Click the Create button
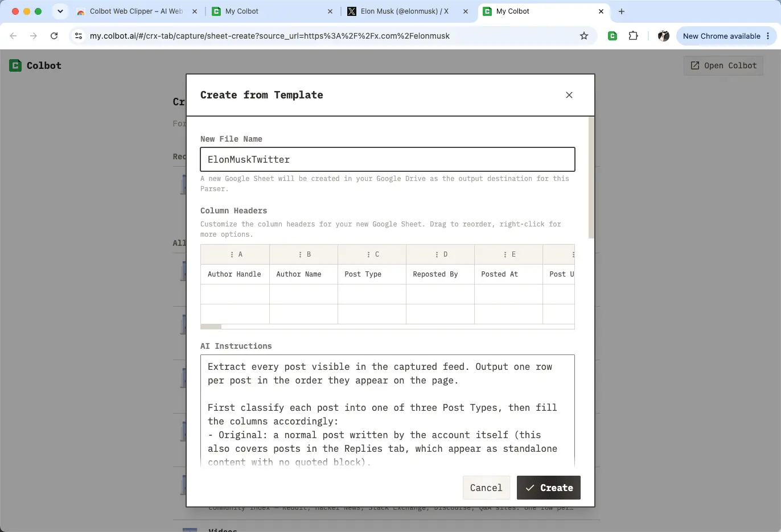The height and width of the screenshot is (532, 781). pos(549,488)
